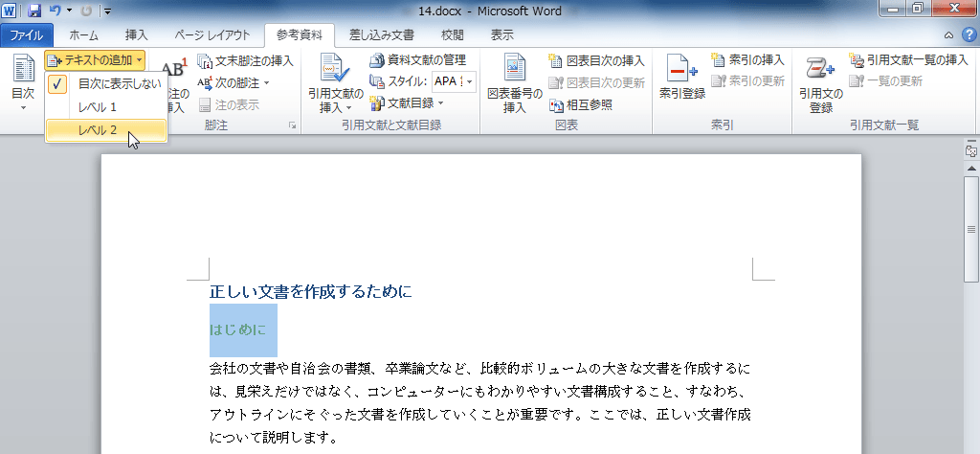
Task: Choose レベル 1 from the menu
Action: (106, 107)
